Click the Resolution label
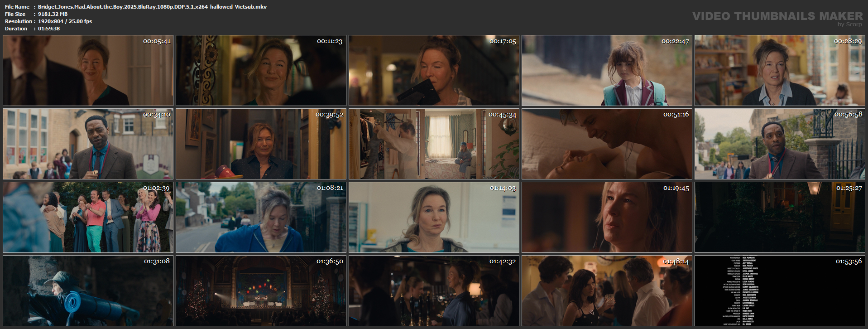 [x=19, y=21]
